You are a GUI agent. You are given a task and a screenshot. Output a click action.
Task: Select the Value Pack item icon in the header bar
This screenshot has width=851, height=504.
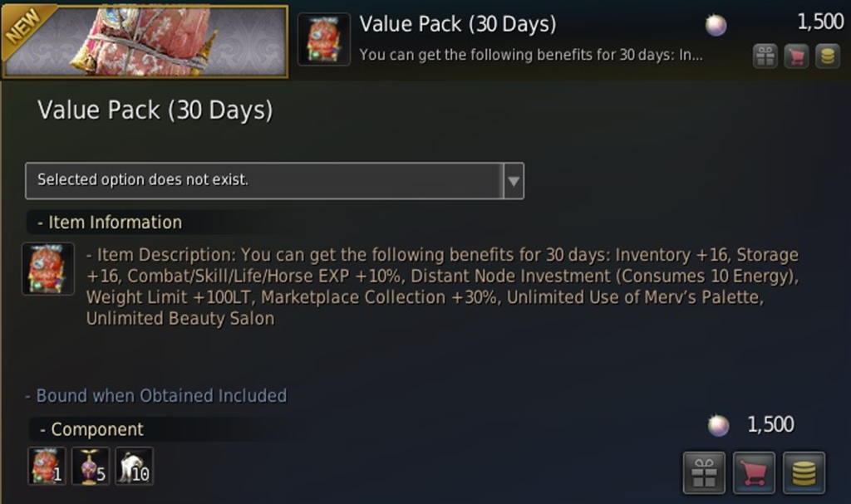click(x=323, y=37)
